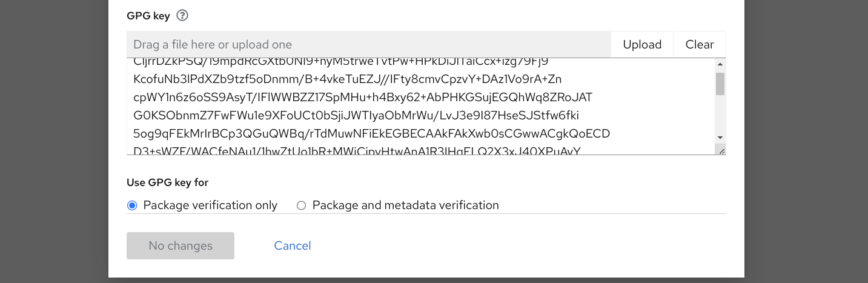The image size is (868, 283).
Task: Click key text line beginning G0KSObnm
Action: (x=356, y=115)
